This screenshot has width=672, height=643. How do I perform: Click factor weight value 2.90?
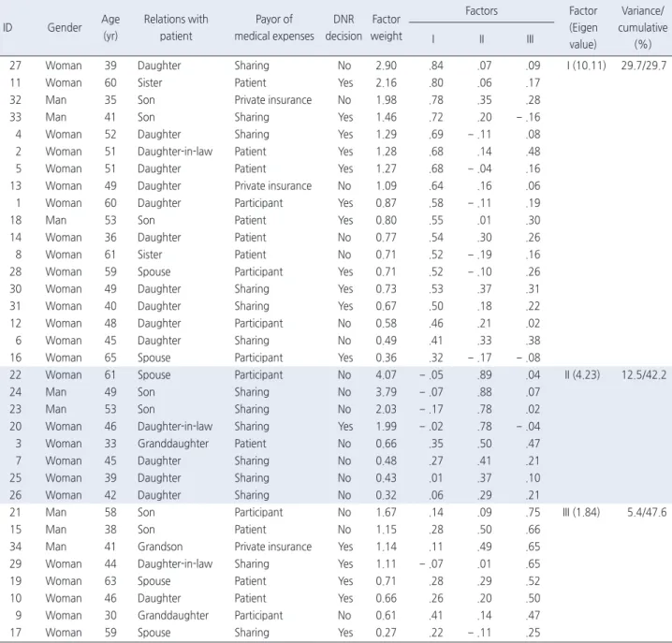(387, 66)
